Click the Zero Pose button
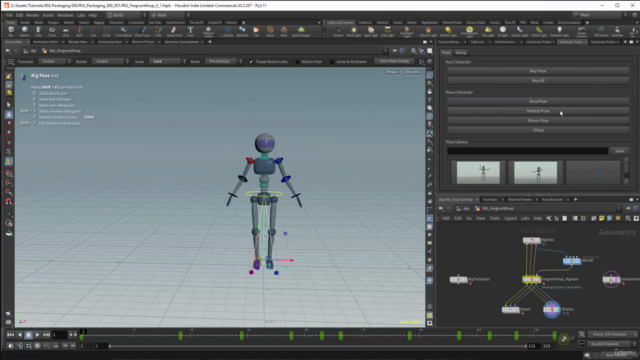Image resolution: width=640 pixels, height=360 pixels. click(538, 101)
